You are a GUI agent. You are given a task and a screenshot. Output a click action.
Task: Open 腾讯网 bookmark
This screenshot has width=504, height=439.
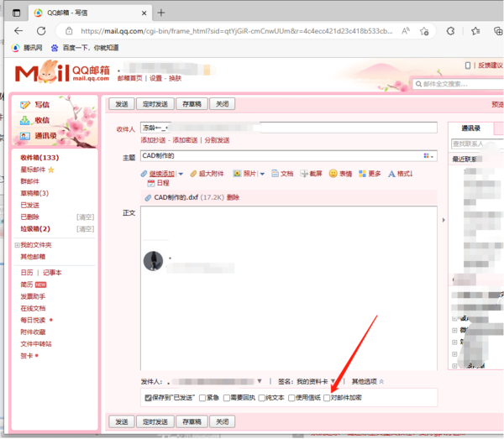coord(27,48)
